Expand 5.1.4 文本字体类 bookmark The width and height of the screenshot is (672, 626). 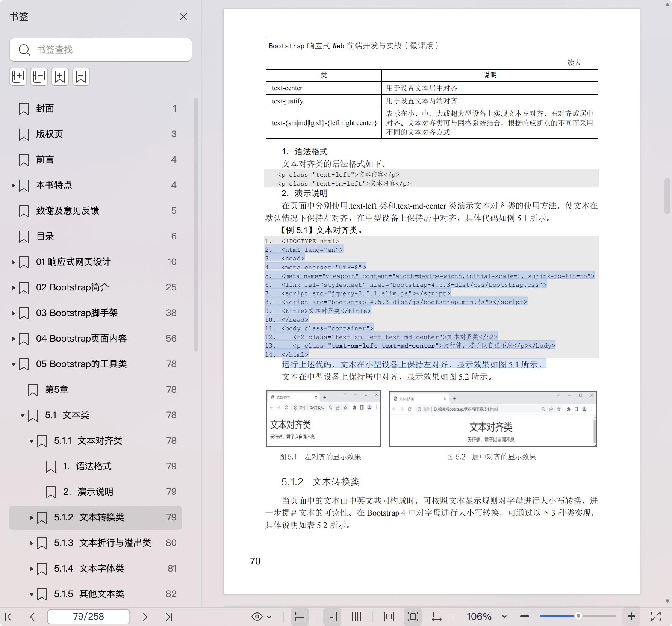(x=32, y=569)
